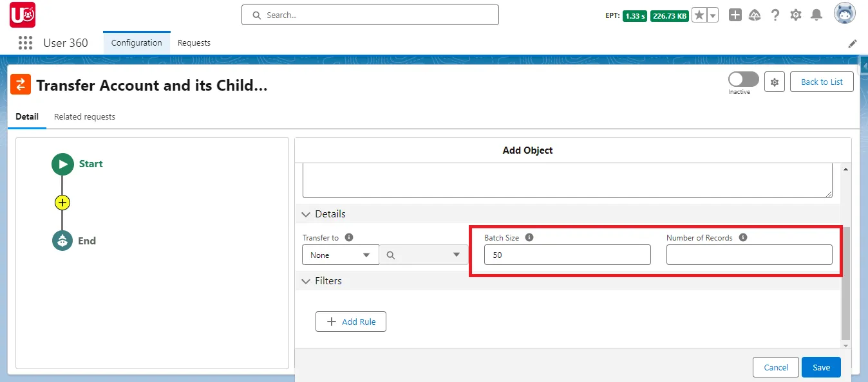Open the favorites star dropdown
The image size is (868, 382).
coord(712,14)
